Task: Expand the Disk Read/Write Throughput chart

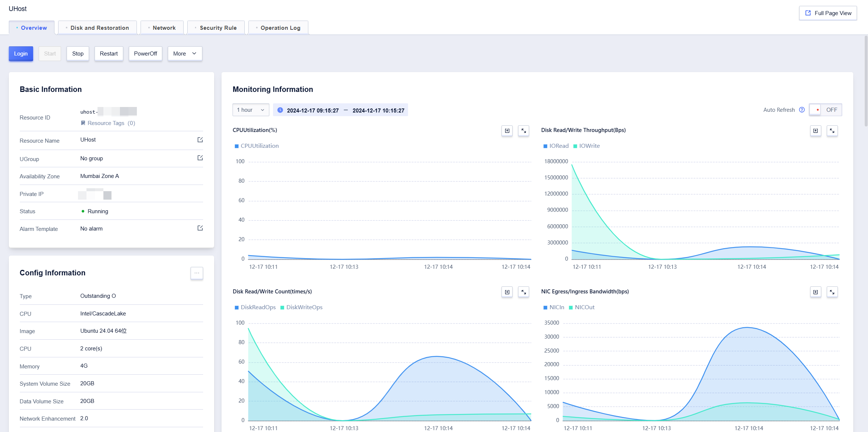Action: pos(832,131)
